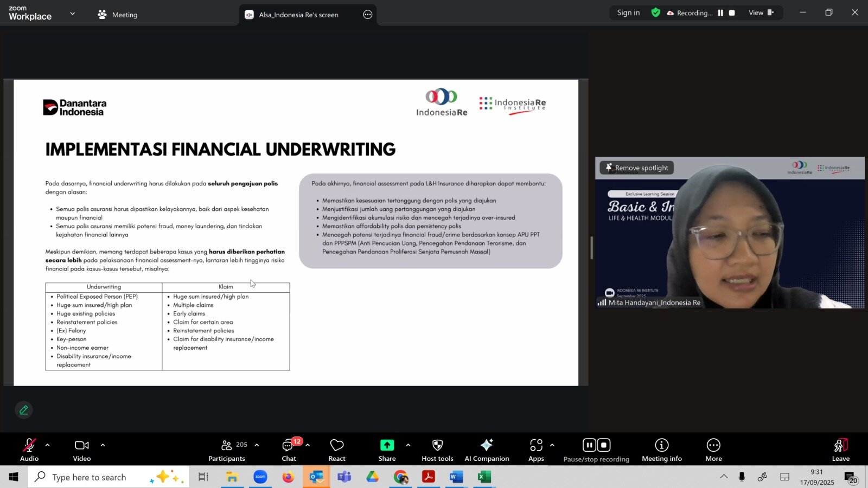The image size is (868, 488).
Task: Click the Windows search box
Action: tap(108, 477)
